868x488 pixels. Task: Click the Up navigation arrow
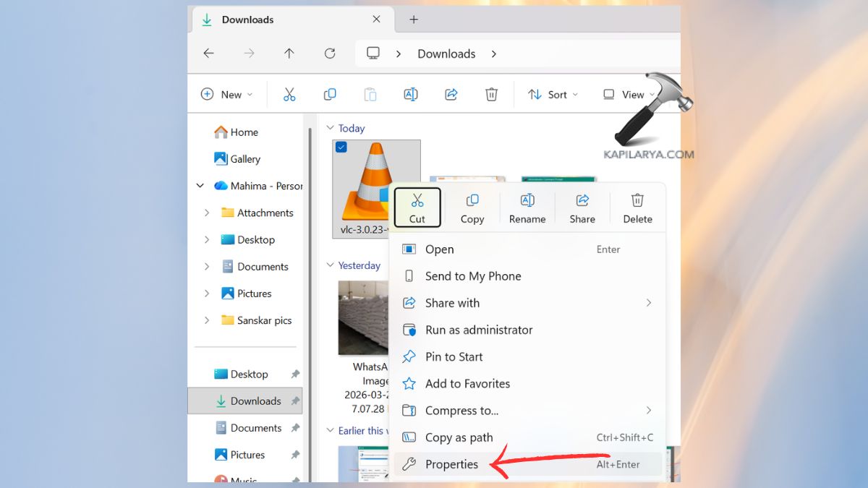pyautogui.click(x=289, y=53)
